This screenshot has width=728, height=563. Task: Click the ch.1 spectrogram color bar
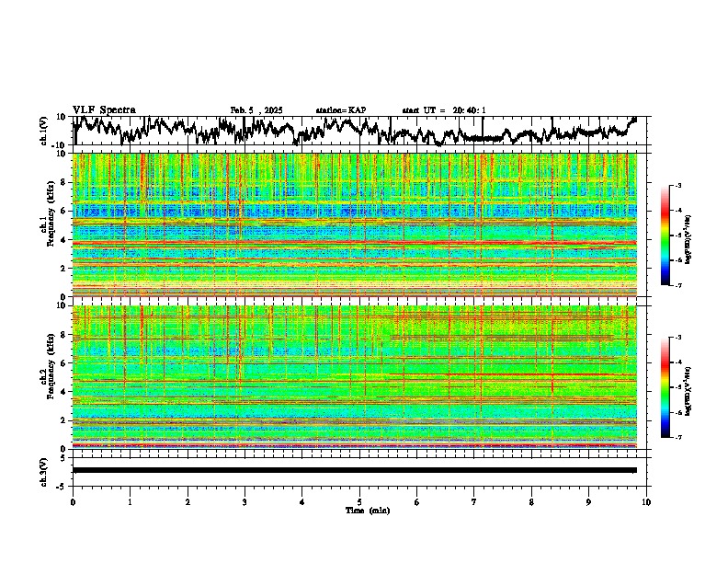pyautogui.click(x=665, y=236)
